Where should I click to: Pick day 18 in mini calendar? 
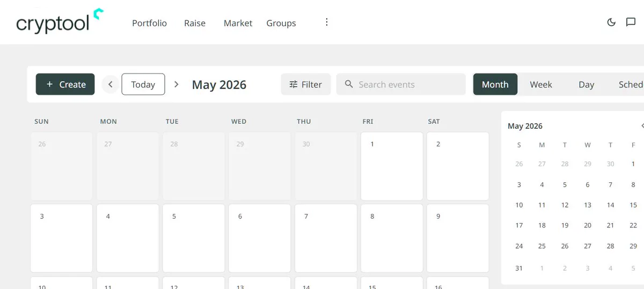coord(542,225)
